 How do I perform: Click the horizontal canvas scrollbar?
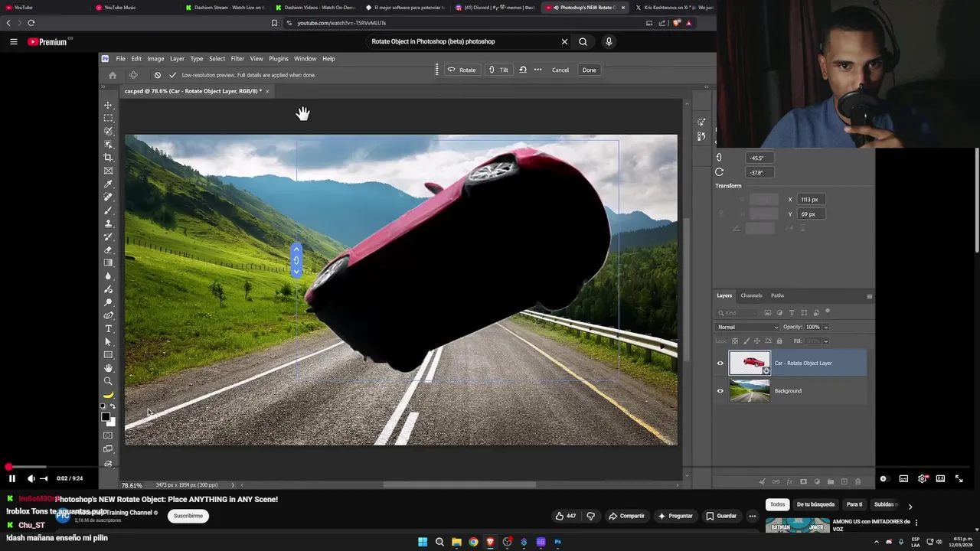(x=459, y=484)
